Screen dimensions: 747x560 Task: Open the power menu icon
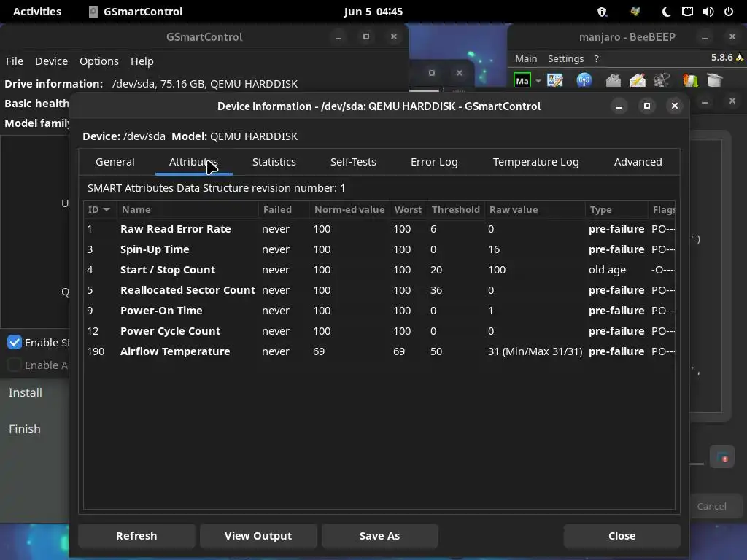click(729, 12)
